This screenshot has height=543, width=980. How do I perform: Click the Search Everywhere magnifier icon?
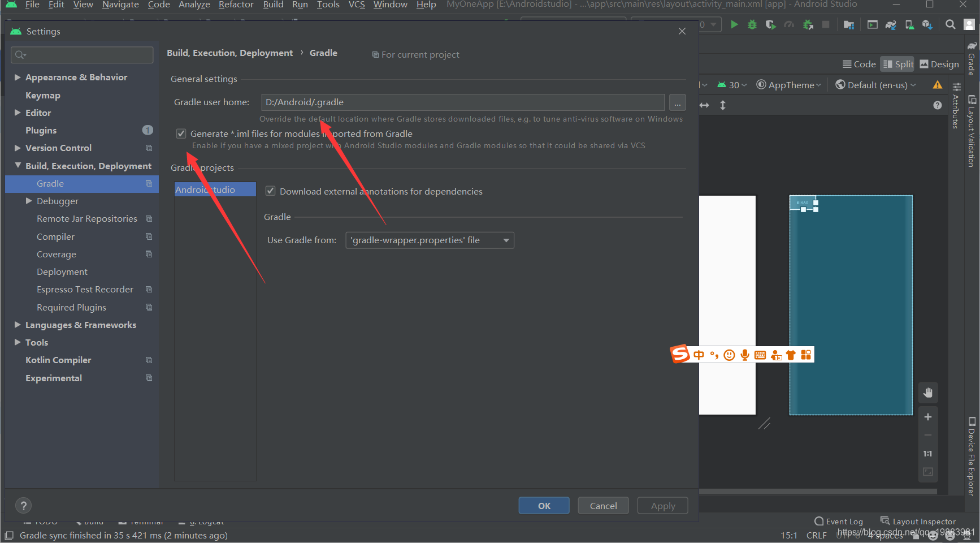tap(951, 24)
